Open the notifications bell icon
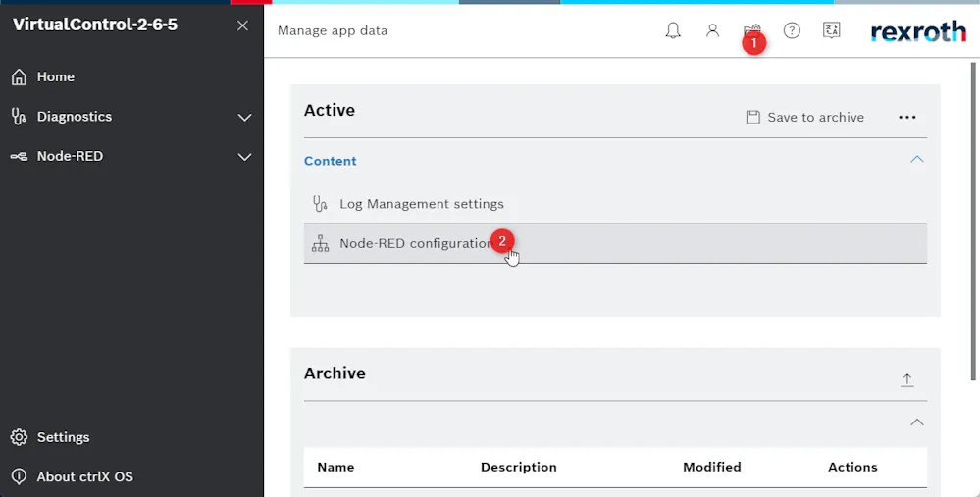Image resolution: width=980 pixels, height=497 pixels. (x=673, y=30)
